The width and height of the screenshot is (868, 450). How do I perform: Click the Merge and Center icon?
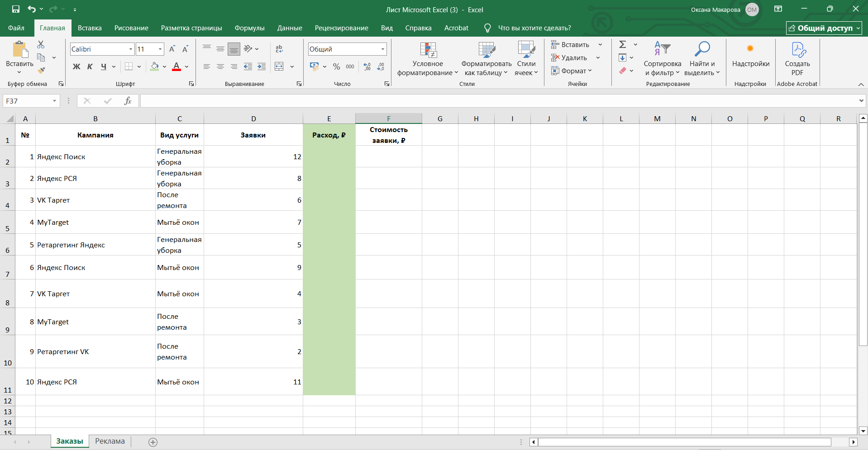(279, 66)
